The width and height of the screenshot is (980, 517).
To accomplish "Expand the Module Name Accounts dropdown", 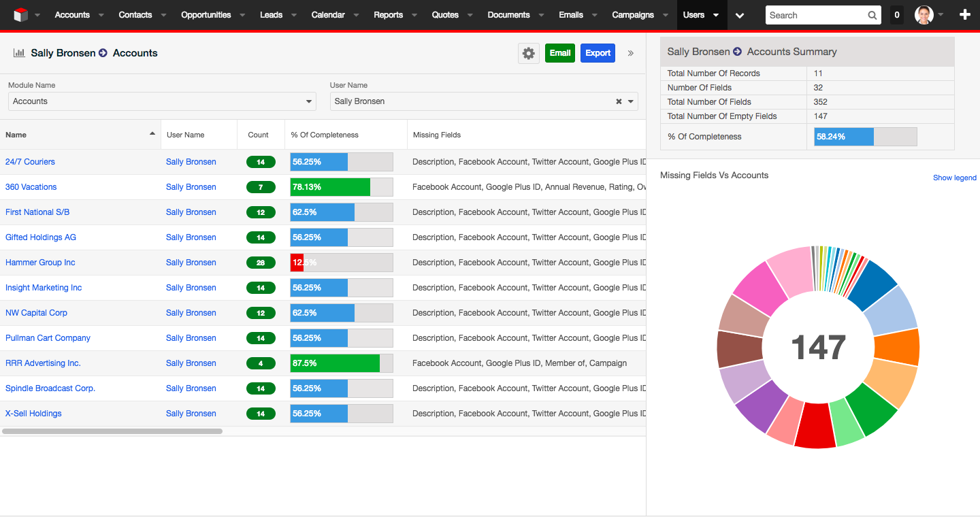I will 309,101.
